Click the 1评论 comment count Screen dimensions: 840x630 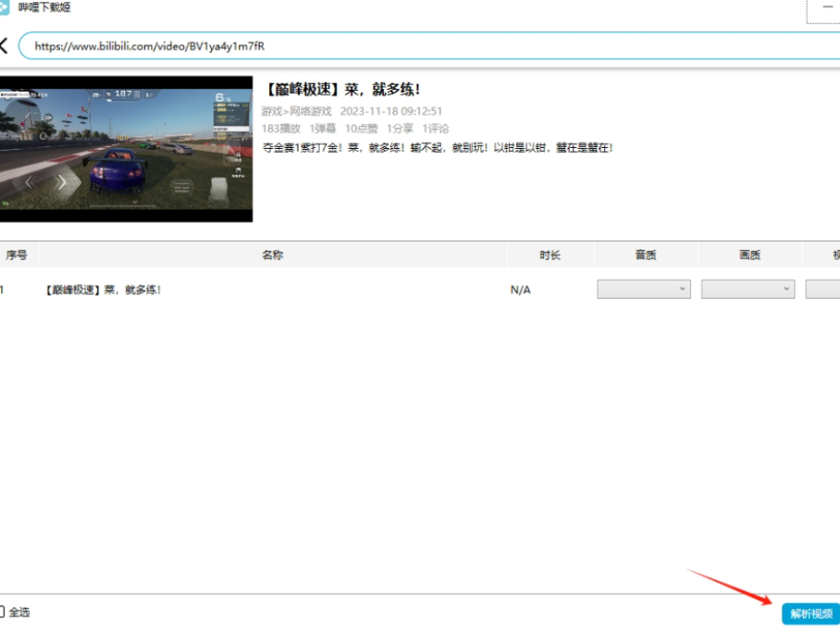436,129
